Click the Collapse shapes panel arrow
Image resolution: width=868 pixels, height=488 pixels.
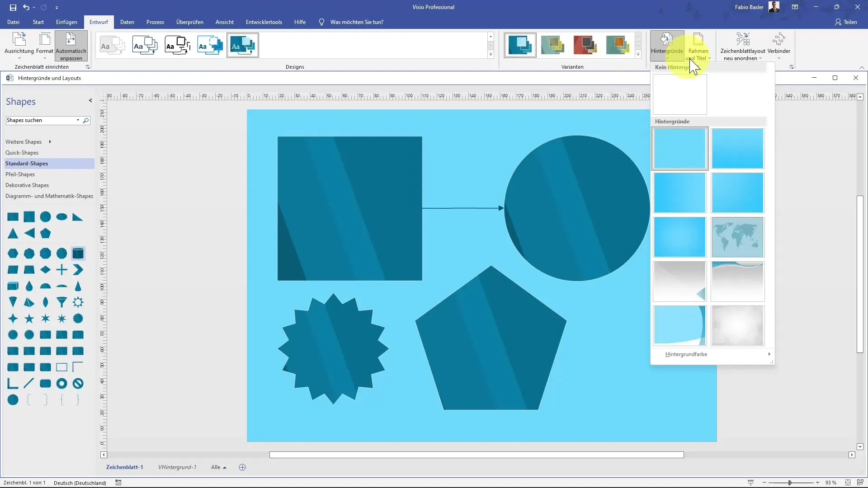tap(90, 101)
